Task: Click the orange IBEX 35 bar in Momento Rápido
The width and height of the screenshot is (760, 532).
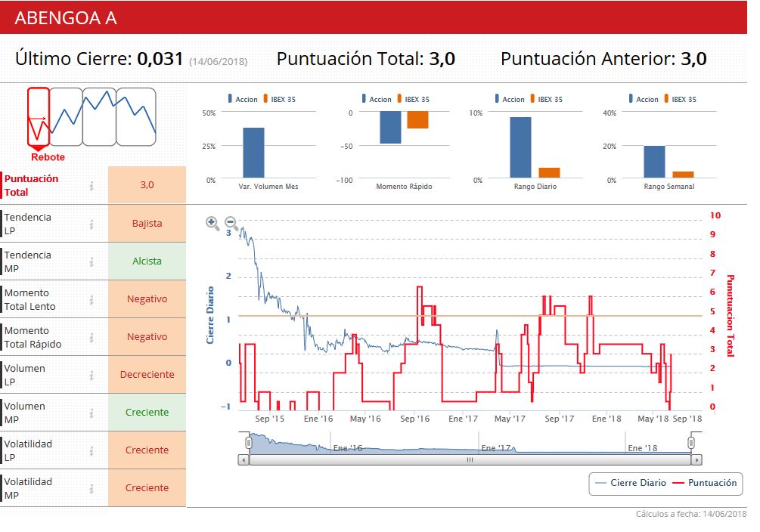Action: tap(417, 120)
